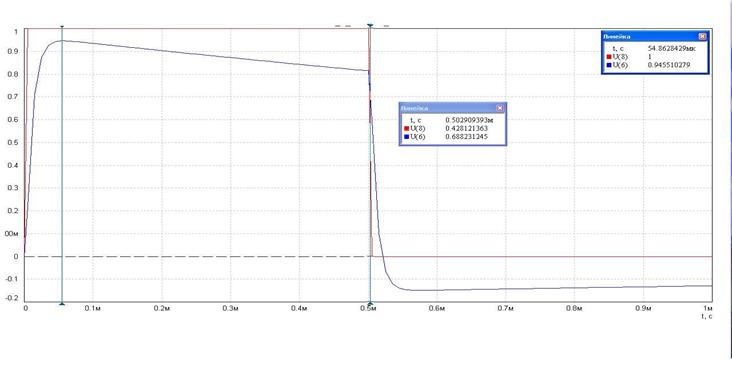Grab top handle of ruler cursor near 0.05м
Screen dimensions: 732x390
pos(62,27)
